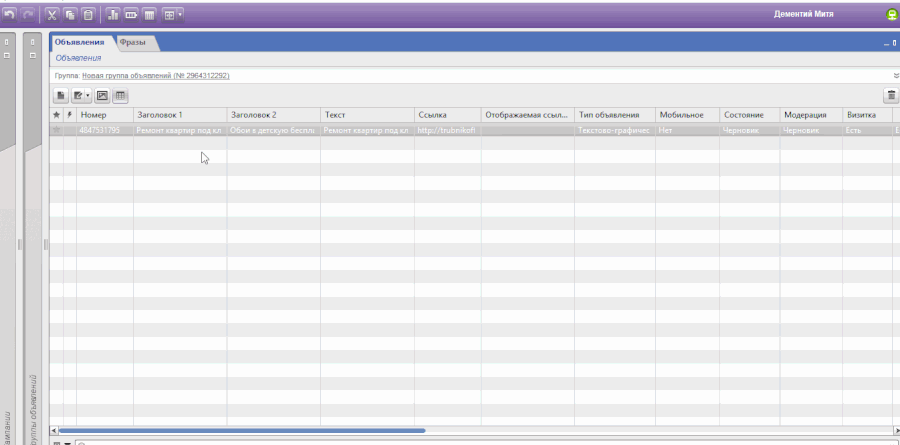Switch to the Объявления tab

[79, 42]
